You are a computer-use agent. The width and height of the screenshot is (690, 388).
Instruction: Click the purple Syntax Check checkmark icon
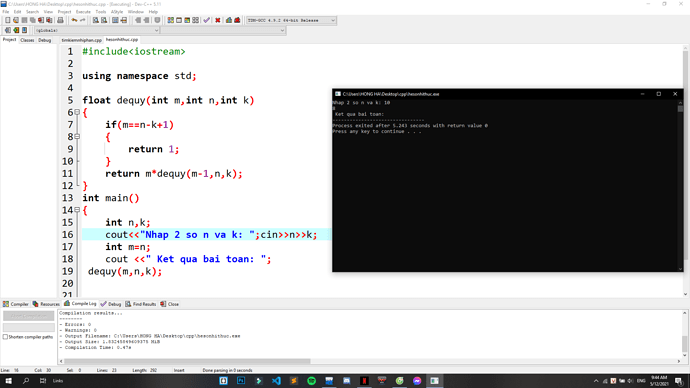coord(206,20)
